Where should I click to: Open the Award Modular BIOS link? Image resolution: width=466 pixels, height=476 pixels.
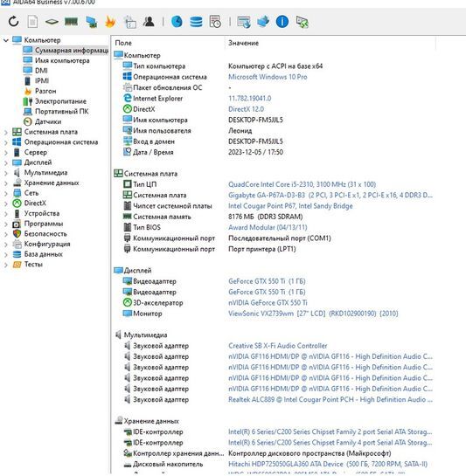pos(268,227)
